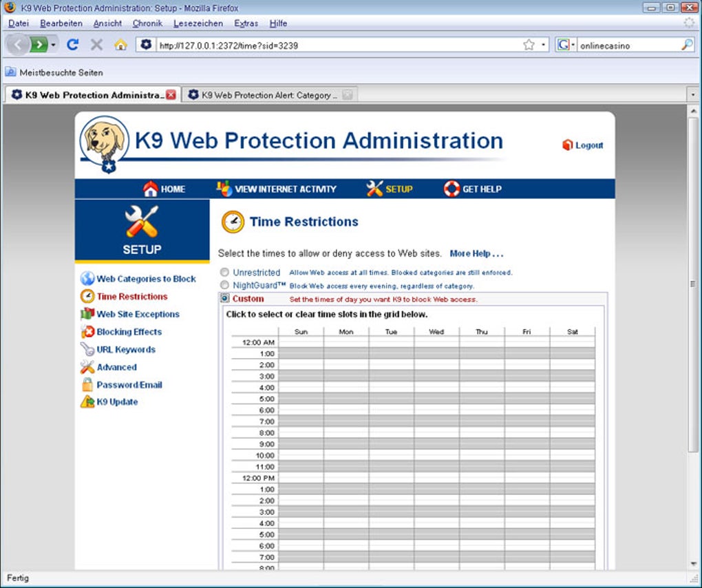Click the Sat column header in grid
The width and height of the screenshot is (702, 588).
[x=572, y=331]
